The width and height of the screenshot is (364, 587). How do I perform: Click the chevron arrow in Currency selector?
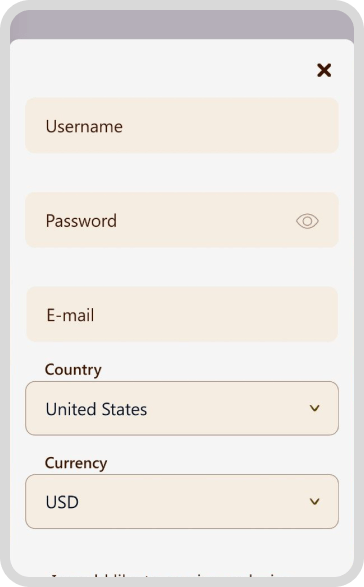coord(315,502)
